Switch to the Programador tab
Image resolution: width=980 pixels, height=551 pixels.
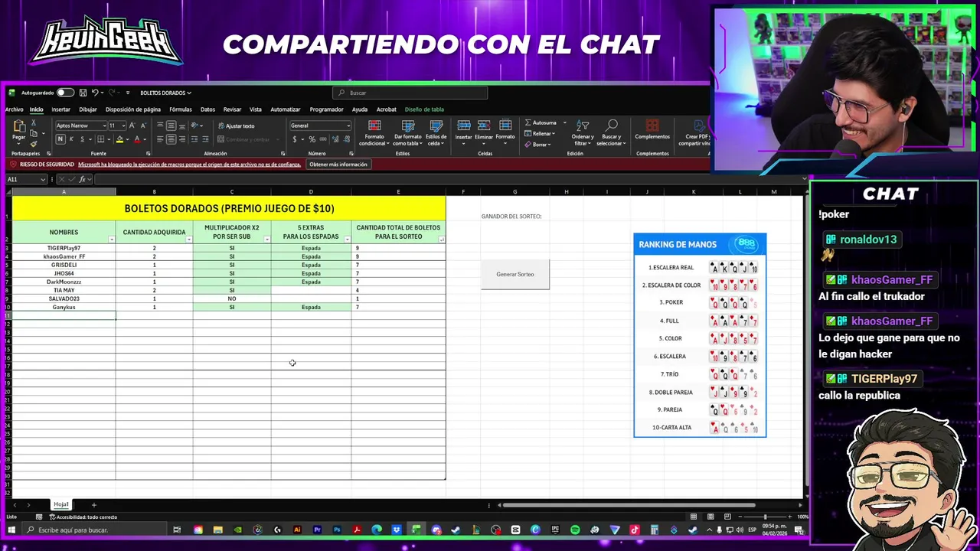[326, 109]
